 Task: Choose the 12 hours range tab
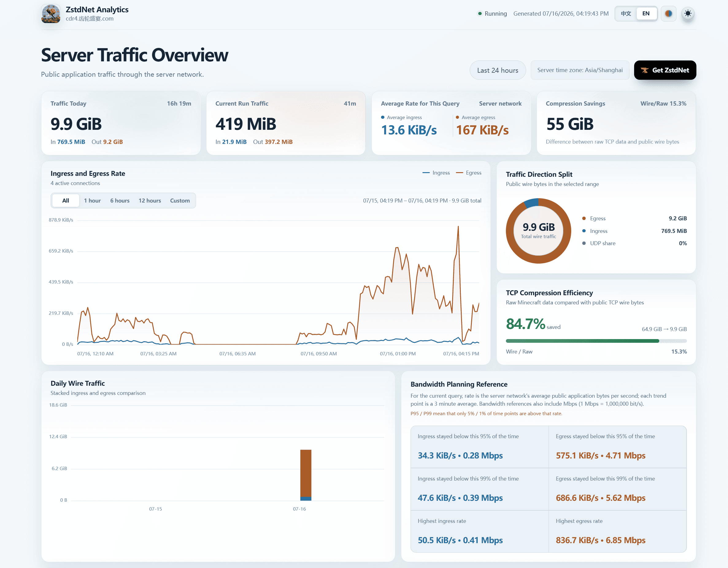150,201
